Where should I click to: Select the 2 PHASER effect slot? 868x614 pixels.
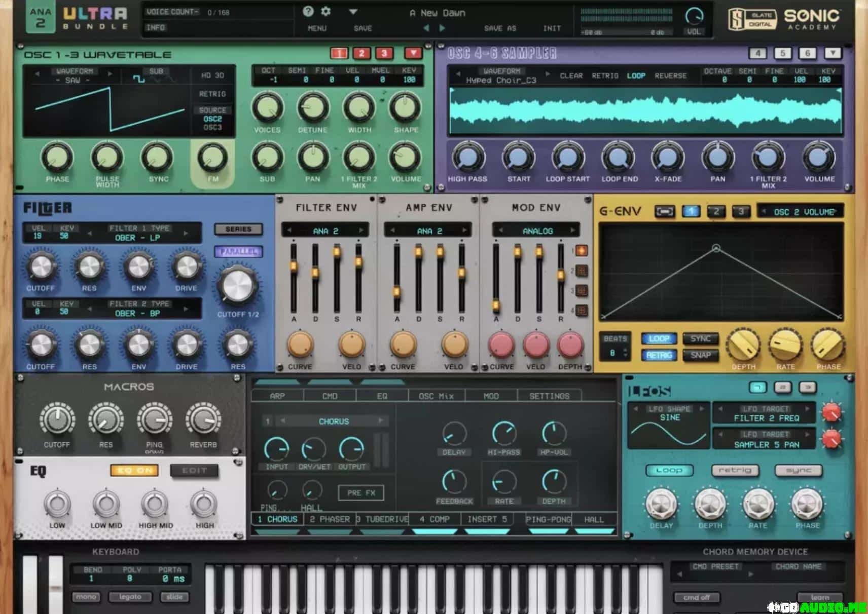coord(330,519)
